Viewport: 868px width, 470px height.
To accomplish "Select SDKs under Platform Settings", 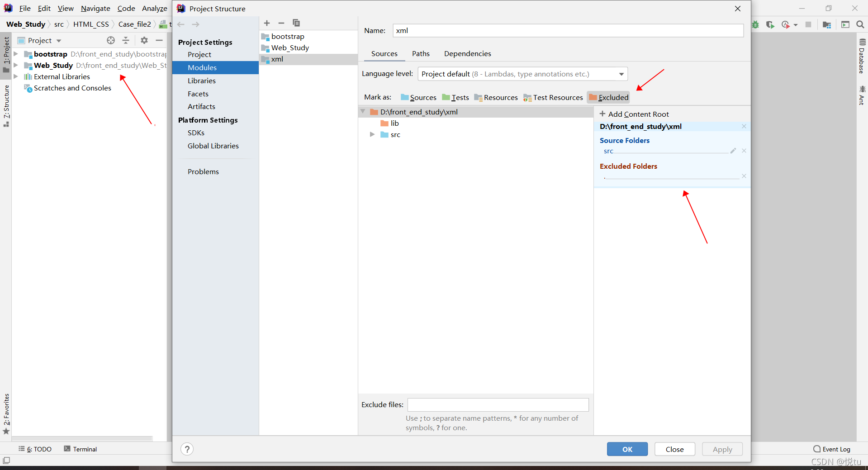I will point(196,133).
